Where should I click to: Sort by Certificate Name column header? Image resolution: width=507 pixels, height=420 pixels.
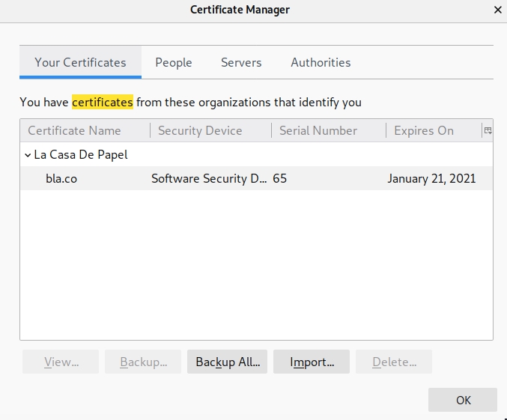tap(75, 130)
